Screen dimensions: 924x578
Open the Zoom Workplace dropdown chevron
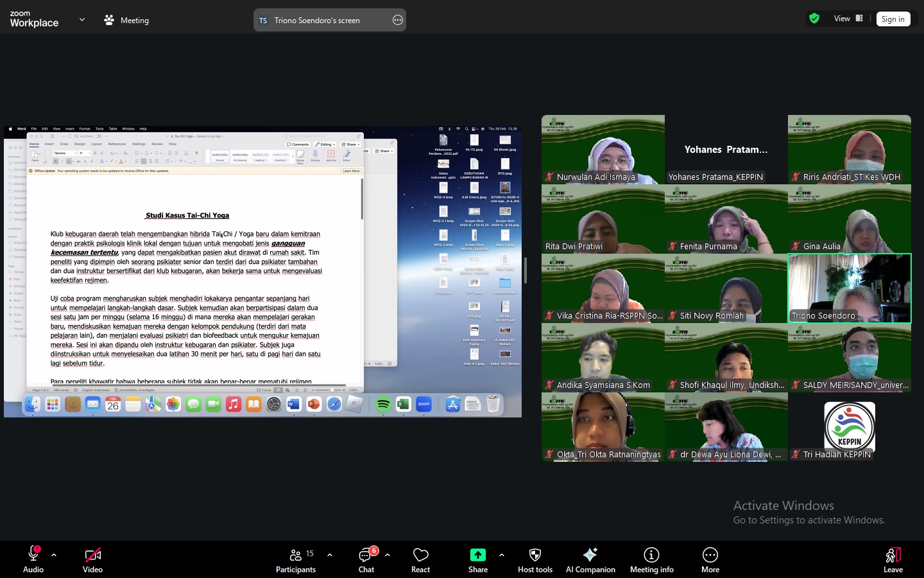coord(82,20)
